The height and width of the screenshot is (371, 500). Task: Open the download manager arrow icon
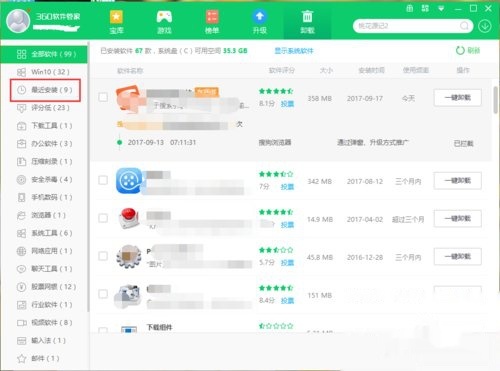(x=484, y=26)
